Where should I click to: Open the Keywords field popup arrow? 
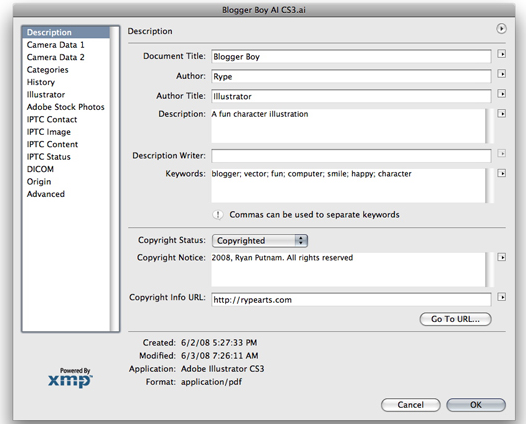(502, 173)
